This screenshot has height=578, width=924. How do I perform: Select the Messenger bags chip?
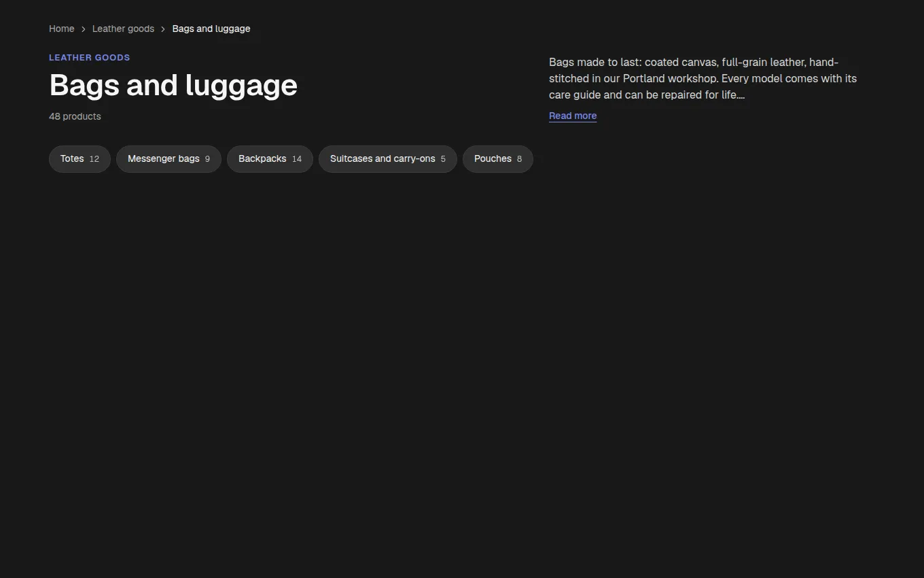168,159
